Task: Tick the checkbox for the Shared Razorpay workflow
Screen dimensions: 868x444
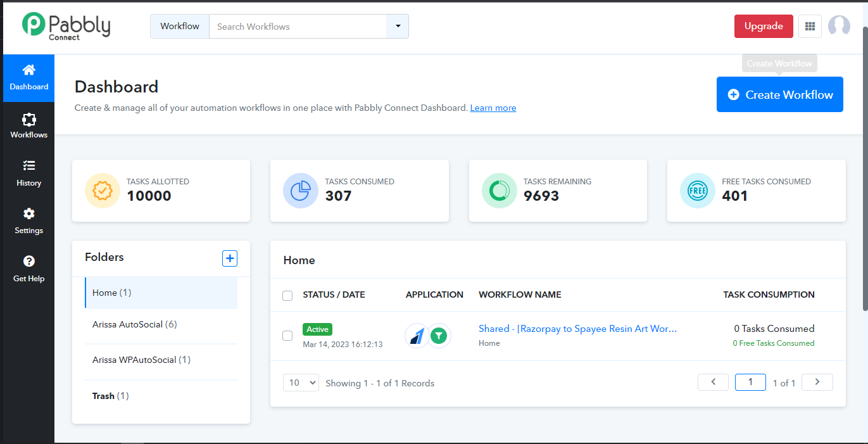Action: [287, 336]
